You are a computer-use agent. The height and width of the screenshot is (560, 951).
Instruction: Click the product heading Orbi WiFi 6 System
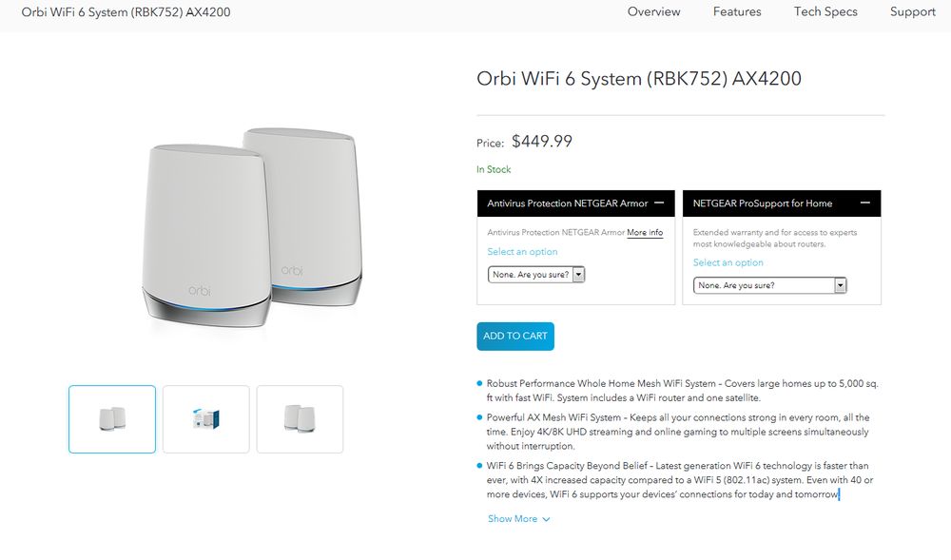click(x=638, y=79)
